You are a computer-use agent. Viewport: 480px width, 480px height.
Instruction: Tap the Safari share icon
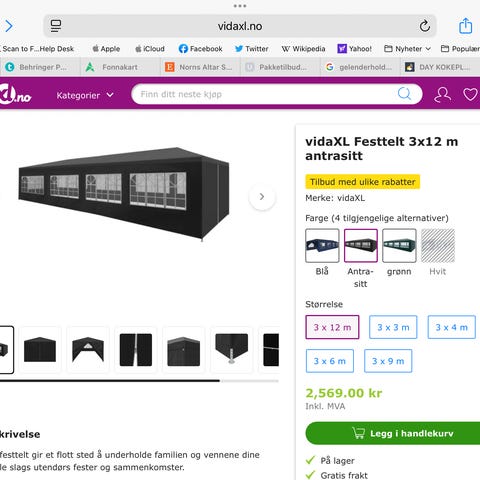click(x=465, y=26)
